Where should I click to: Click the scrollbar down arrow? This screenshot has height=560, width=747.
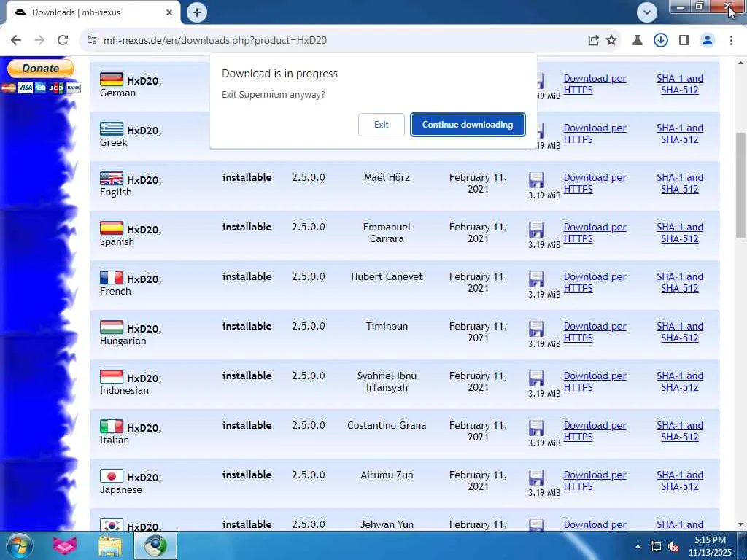[741, 524]
